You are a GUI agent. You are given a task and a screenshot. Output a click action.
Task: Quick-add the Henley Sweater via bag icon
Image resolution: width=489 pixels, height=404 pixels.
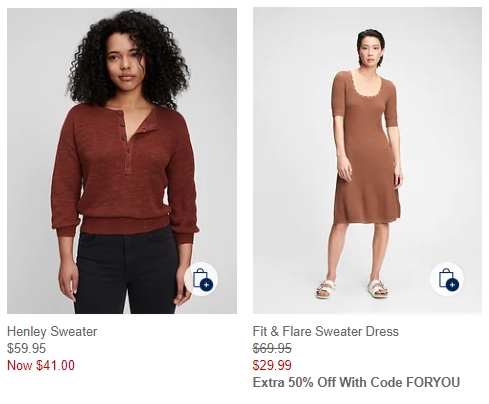click(201, 279)
